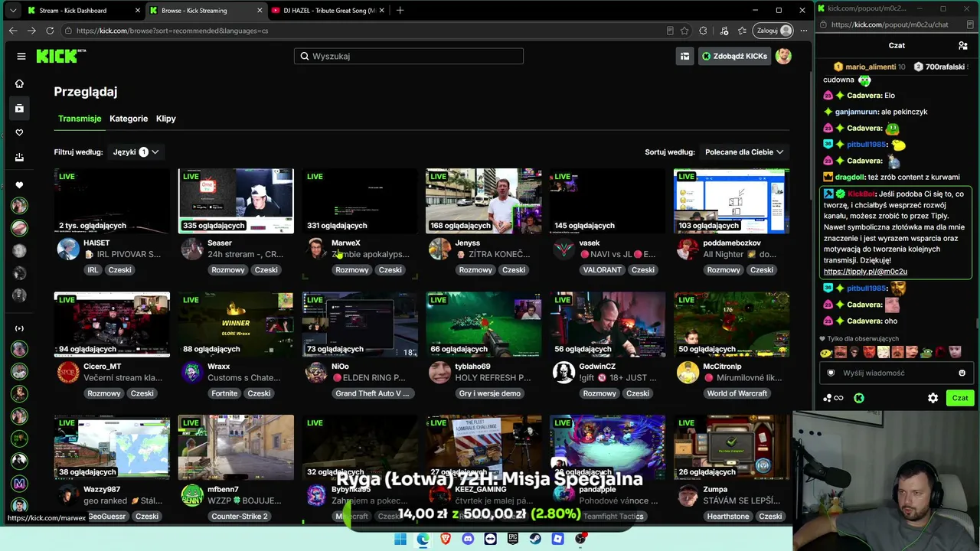Open the mfbenn7 Counter-Strike stream thumbnail

pos(236,447)
